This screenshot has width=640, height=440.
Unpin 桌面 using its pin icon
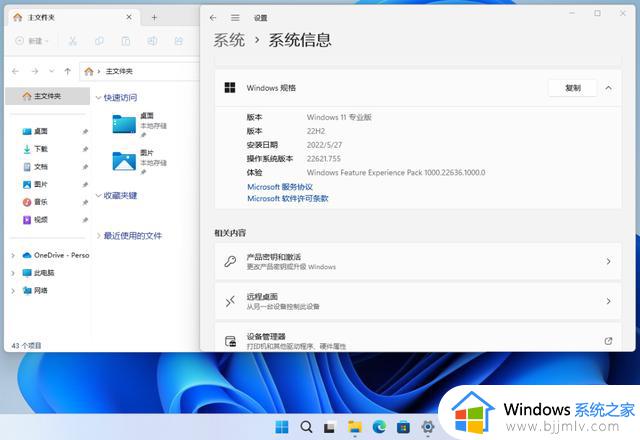click(85, 131)
